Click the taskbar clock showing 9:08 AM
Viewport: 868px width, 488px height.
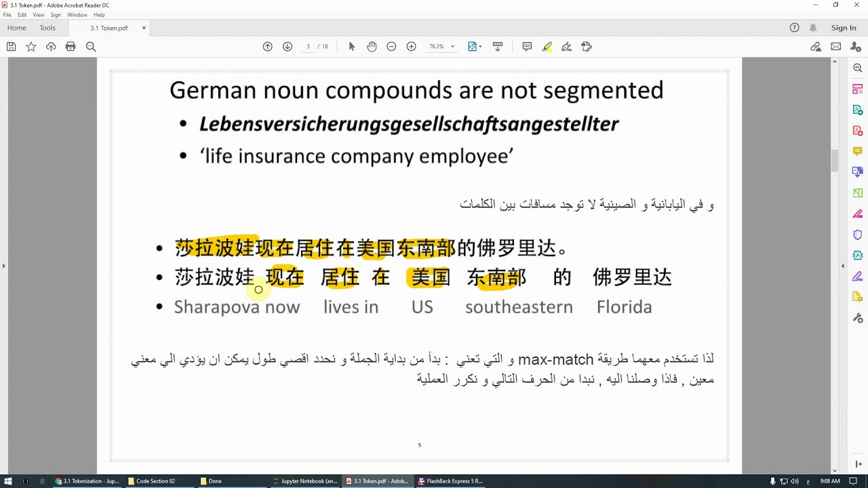coord(830,481)
